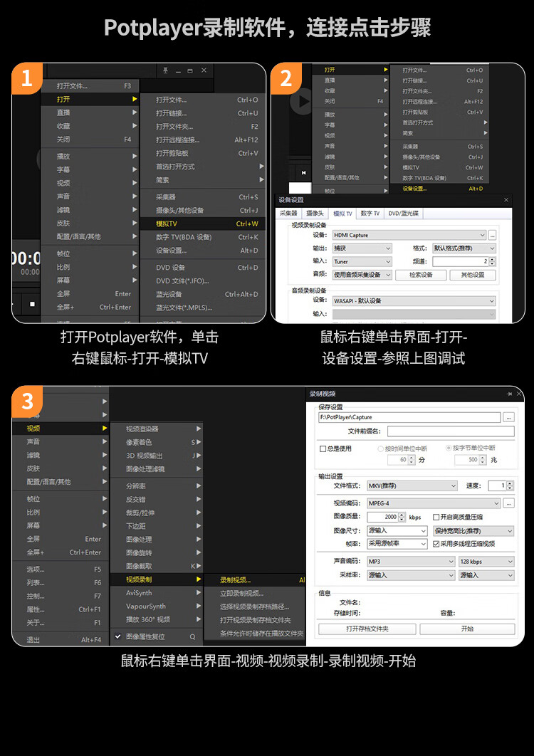The height and width of the screenshot is (756, 534).
Task: Click the ... button beside the HDMI Capture device
Action: click(x=492, y=236)
